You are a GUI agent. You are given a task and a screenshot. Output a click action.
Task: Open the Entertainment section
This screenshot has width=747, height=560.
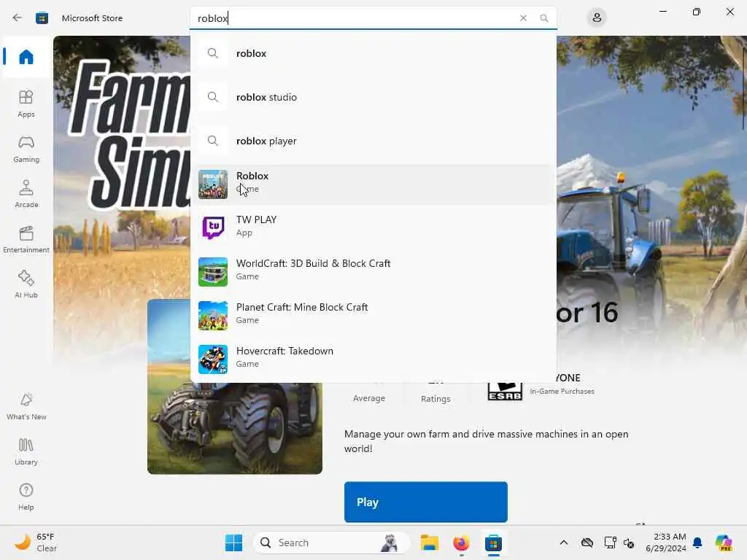(x=26, y=239)
